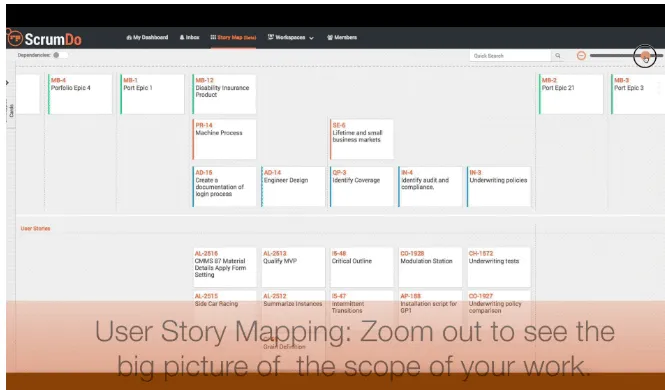Open the Members page
The image size is (665, 390).
pos(342,37)
